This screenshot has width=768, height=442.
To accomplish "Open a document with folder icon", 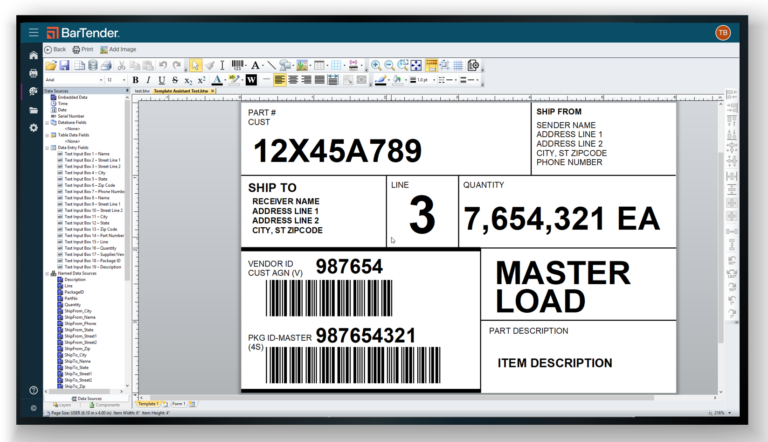I will pyautogui.click(x=51, y=65).
